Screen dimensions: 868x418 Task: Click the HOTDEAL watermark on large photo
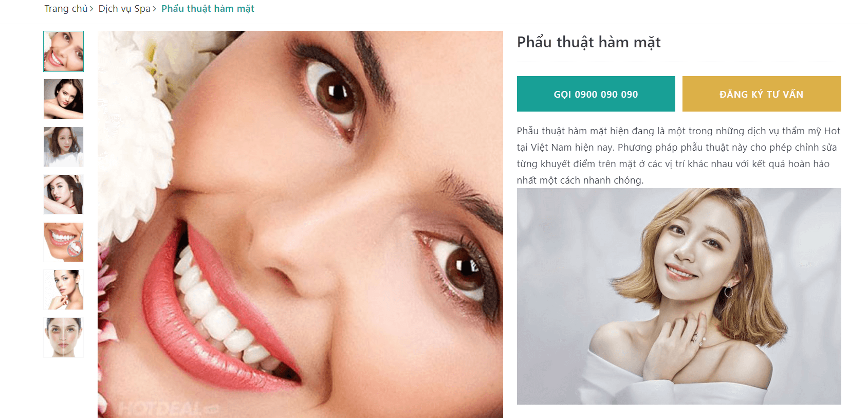[x=169, y=409]
